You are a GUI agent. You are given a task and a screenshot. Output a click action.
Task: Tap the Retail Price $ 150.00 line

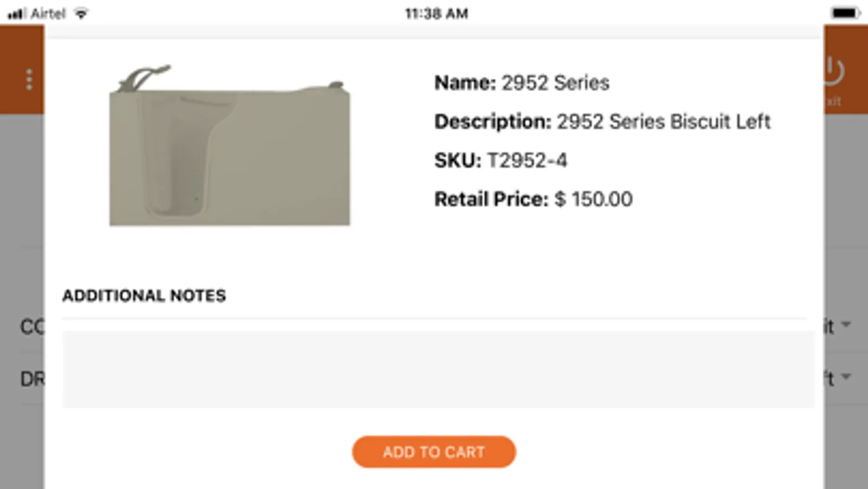tap(533, 199)
